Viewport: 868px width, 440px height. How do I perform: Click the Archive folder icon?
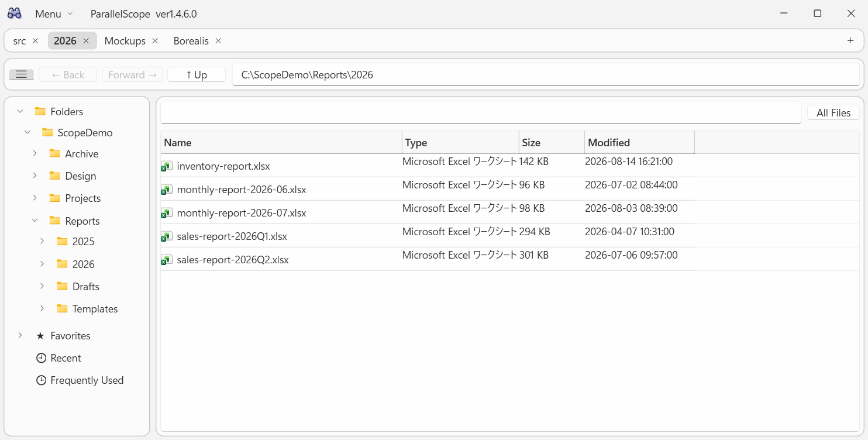tap(55, 153)
